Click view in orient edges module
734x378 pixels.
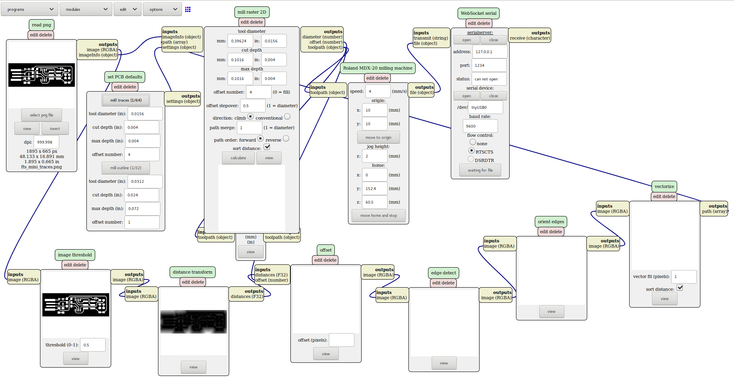[x=551, y=311]
